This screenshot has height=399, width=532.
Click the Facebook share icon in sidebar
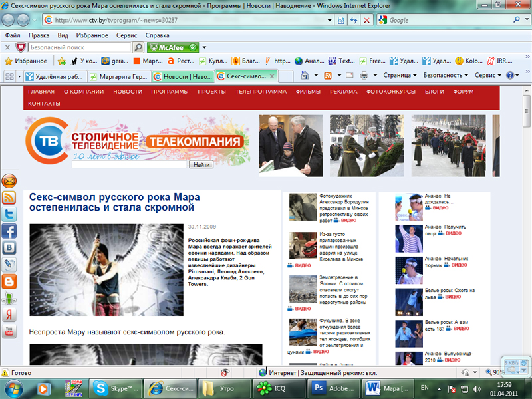[x=9, y=231]
